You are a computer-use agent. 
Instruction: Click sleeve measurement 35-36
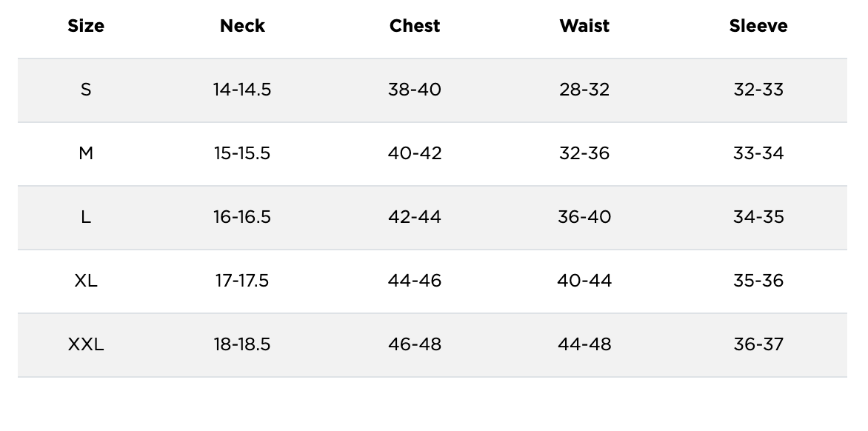point(758,281)
